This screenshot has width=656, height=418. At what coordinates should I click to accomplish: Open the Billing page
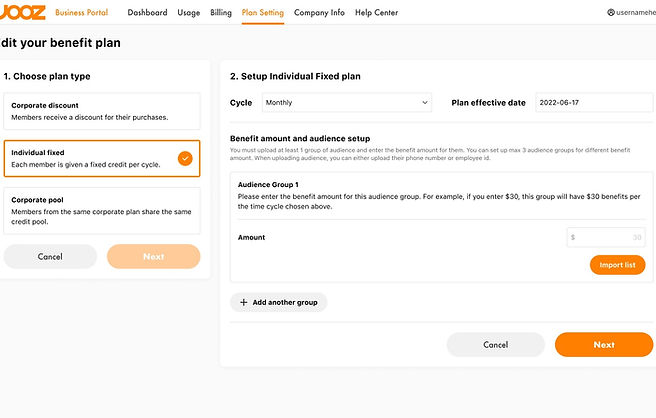coord(221,13)
